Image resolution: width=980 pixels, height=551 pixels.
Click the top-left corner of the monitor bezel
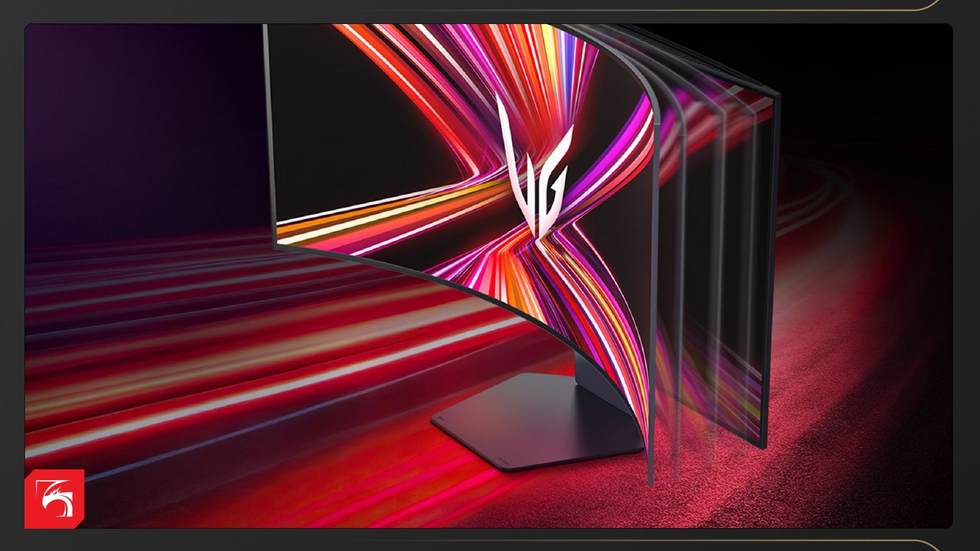265,27
